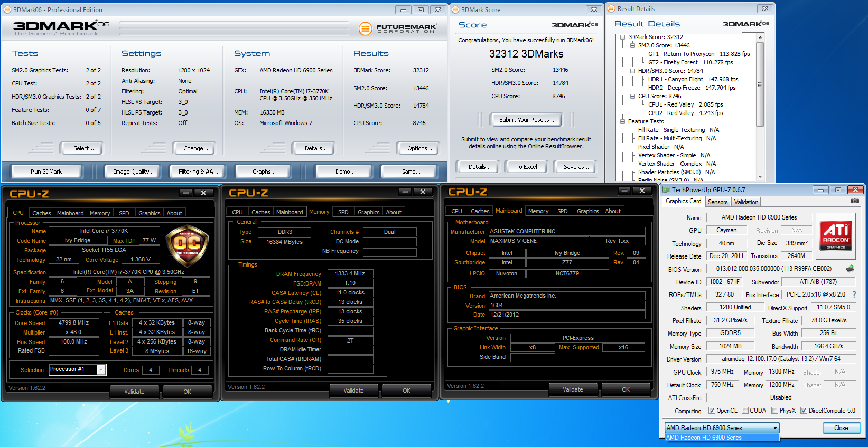Minimize the GPU-Z window
Screen dimensions: 868x447
point(820,189)
